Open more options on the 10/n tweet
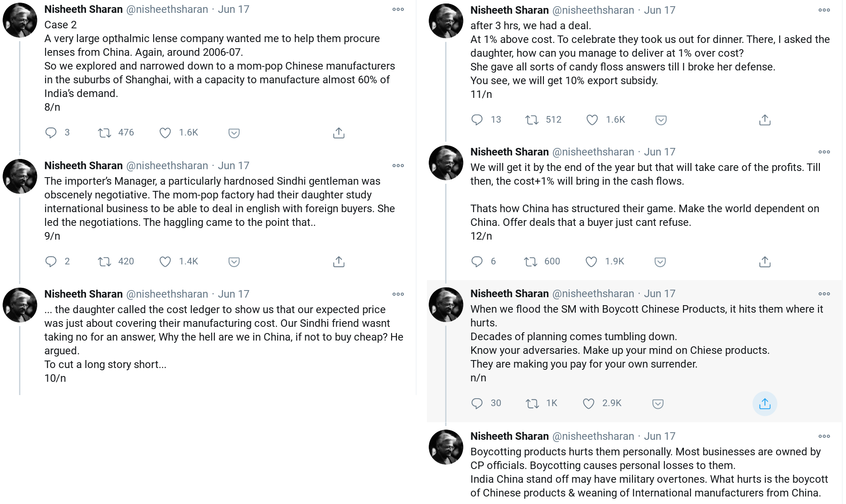This screenshot has width=846, height=504. click(398, 294)
